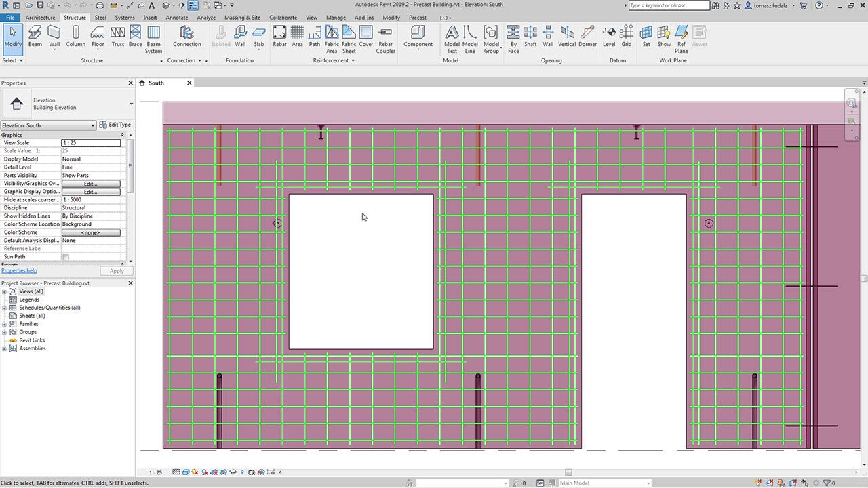Click the Edit Type button
Screen dimensions: 868x488
115,125
